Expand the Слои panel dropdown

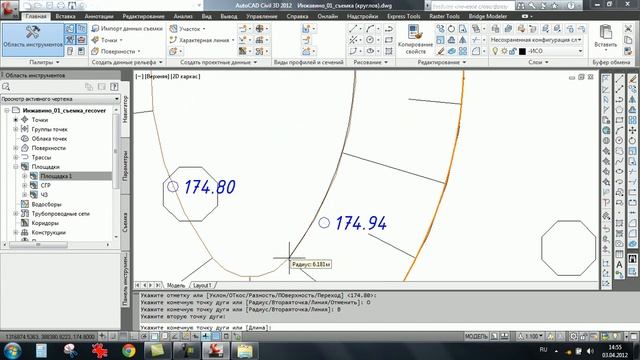coord(538,62)
